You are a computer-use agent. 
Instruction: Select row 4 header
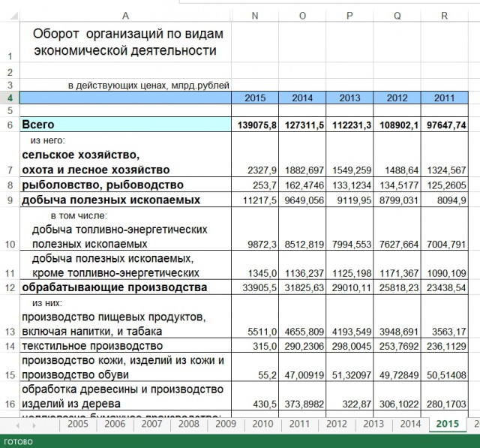(10, 98)
